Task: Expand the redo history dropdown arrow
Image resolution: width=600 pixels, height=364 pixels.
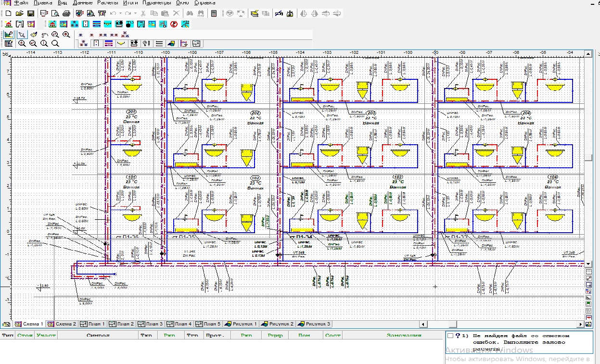Action: (135, 13)
